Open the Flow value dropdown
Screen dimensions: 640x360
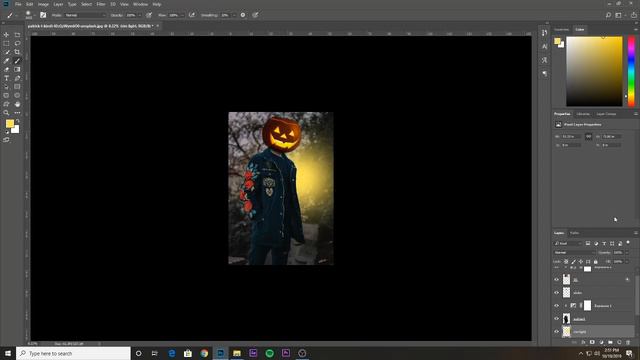click(x=182, y=15)
